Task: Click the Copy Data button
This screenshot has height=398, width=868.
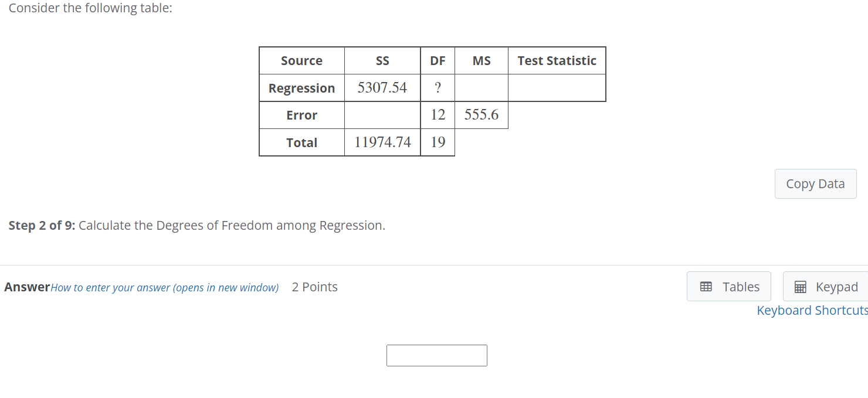Action: coord(815,183)
